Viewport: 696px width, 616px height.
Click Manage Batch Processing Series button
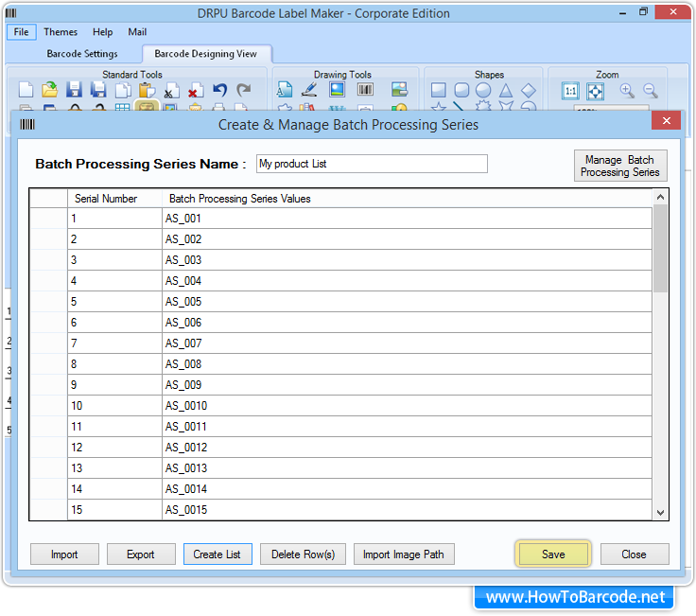[x=619, y=166]
